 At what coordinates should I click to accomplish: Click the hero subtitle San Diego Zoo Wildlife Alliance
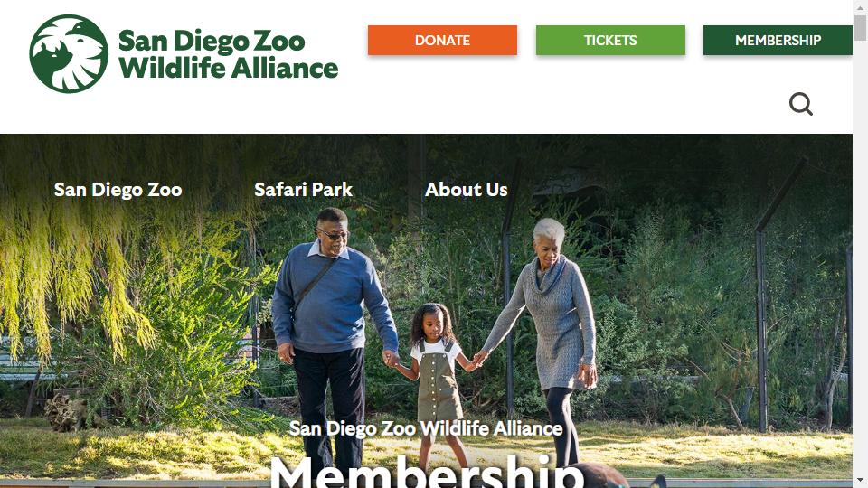point(426,428)
